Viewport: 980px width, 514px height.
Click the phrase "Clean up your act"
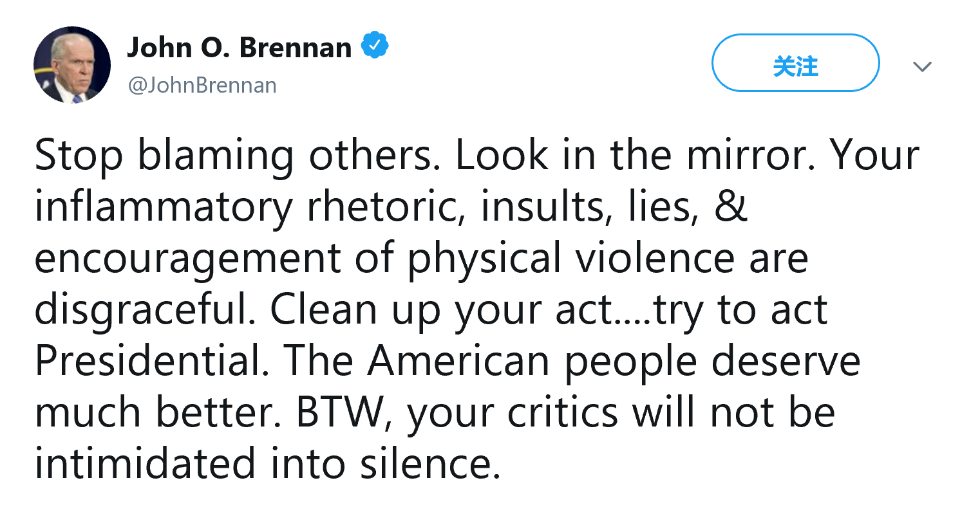pyautogui.click(x=442, y=310)
